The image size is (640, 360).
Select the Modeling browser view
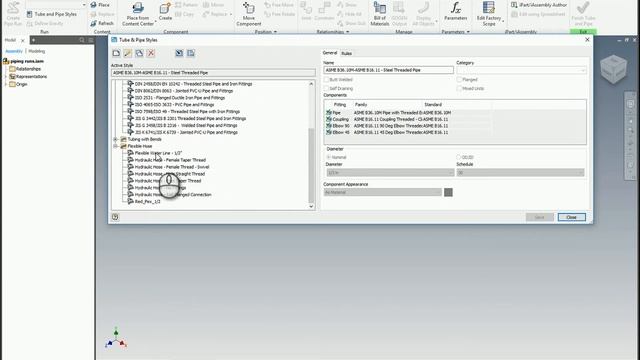(x=37, y=51)
